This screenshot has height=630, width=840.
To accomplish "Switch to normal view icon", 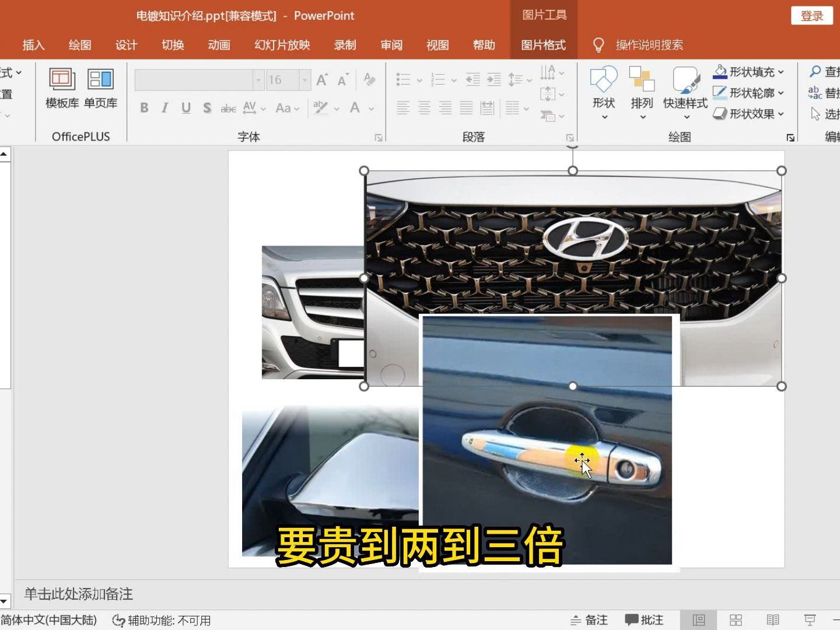I will 699,620.
